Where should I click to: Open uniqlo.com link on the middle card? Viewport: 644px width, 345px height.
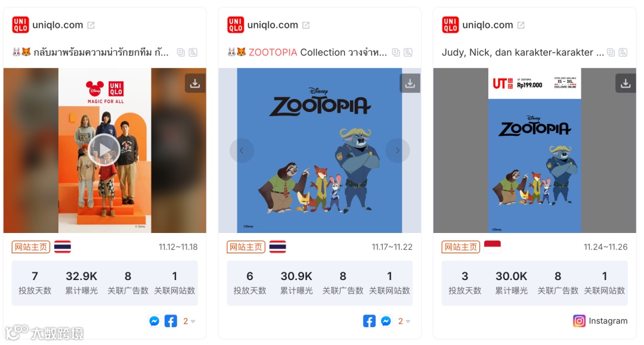[273, 25]
